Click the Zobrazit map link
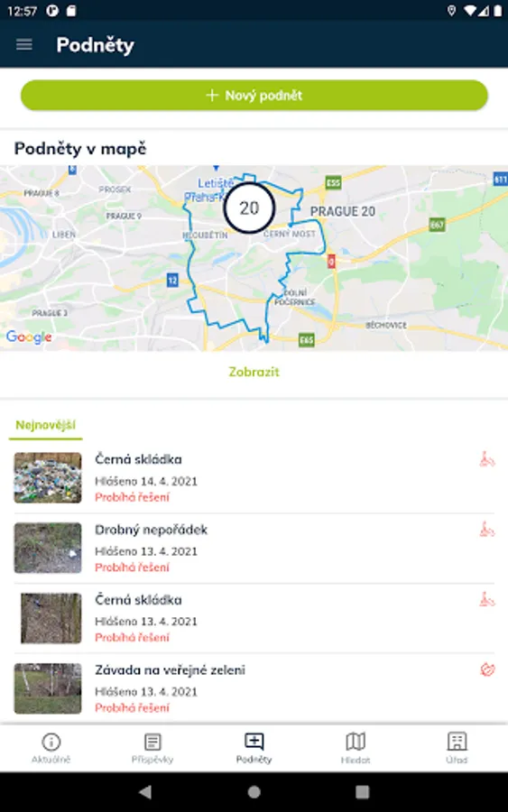508x812 pixels. [254, 372]
